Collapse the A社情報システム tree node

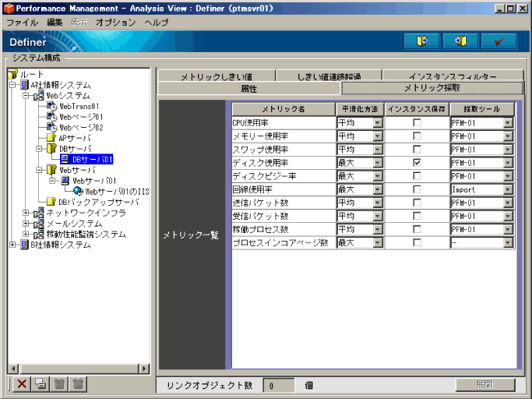pyautogui.click(x=12, y=85)
